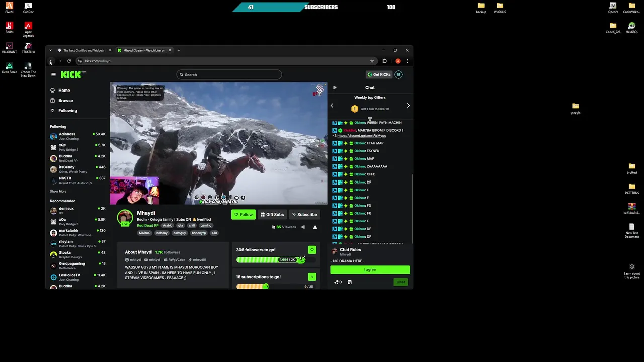Click Mhaydi's live profile avatar
This screenshot has height=362, width=644.
click(x=125, y=218)
